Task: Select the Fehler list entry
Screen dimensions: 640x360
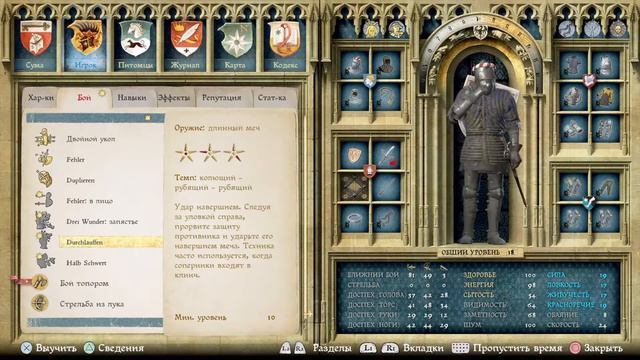Action: (76, 160)
